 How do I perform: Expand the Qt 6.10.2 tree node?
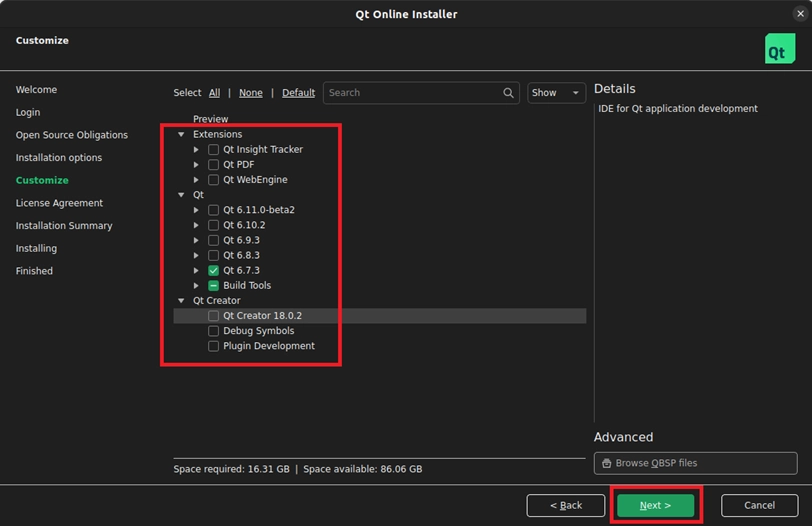pyautogui.click(x=197, y=226)
